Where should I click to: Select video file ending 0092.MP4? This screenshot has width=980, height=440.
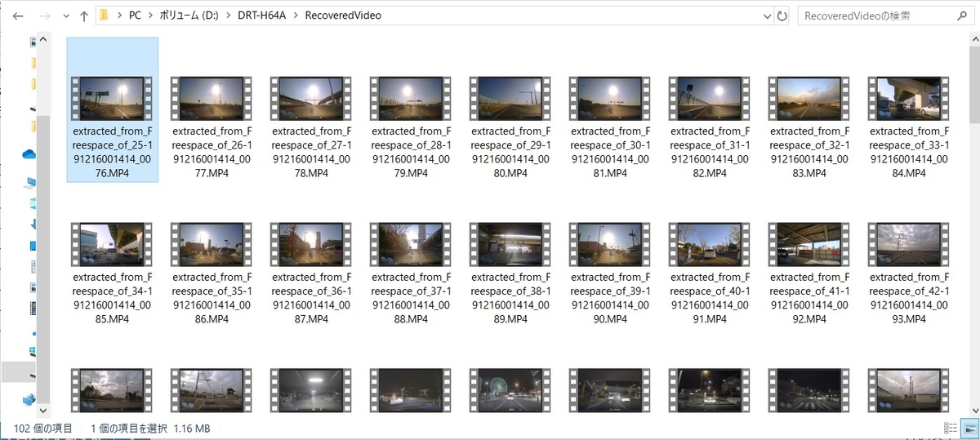coord(809,273)
